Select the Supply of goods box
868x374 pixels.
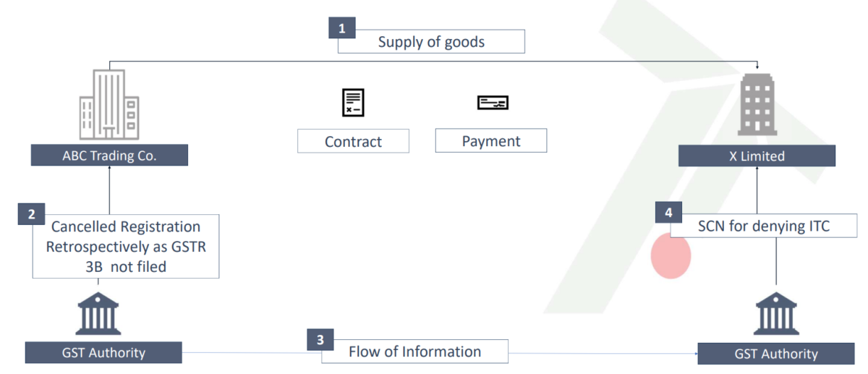click(x=431, y=42)
